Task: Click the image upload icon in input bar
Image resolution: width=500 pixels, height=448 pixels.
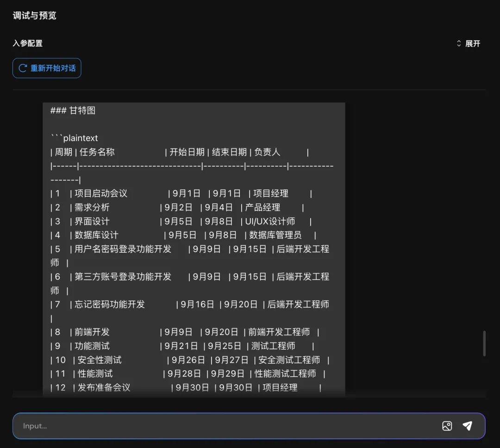Action: [447, 426]
